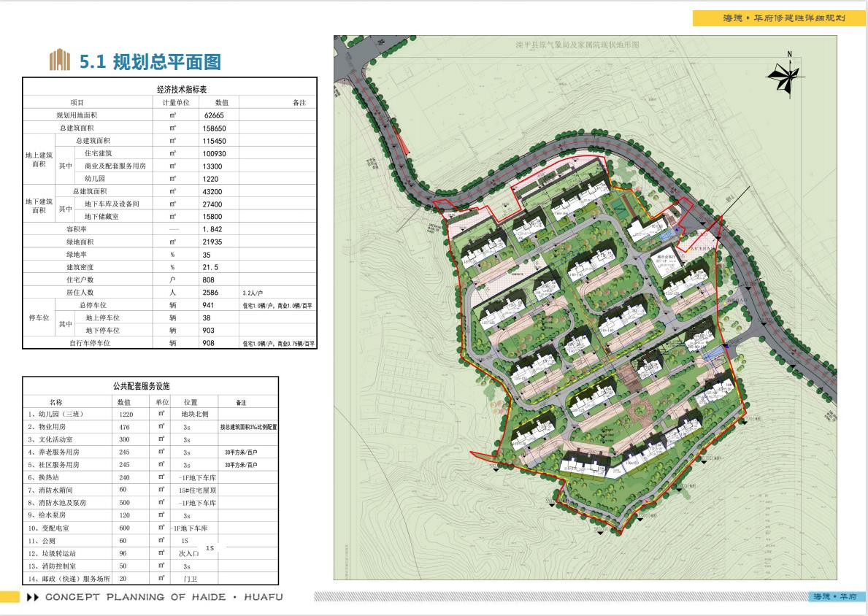Click the heading 5.1 规划总平面图
The width and height of the screenshot is (868, 616).
[x=150, y=62]
